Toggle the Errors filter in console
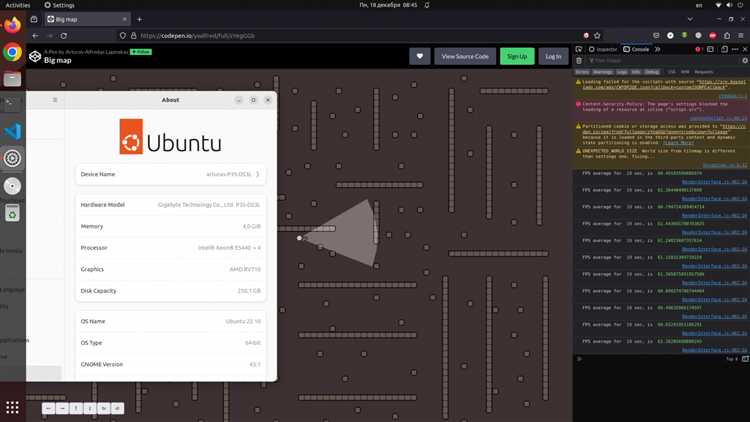 582,72
